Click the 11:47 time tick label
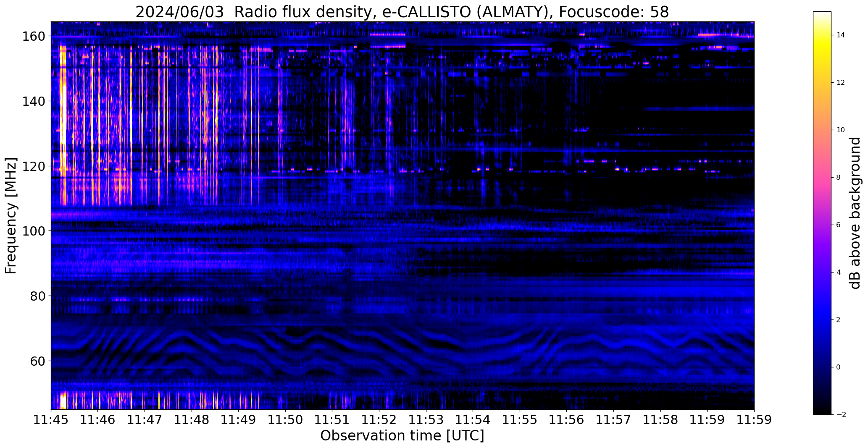 coord(145,420)
